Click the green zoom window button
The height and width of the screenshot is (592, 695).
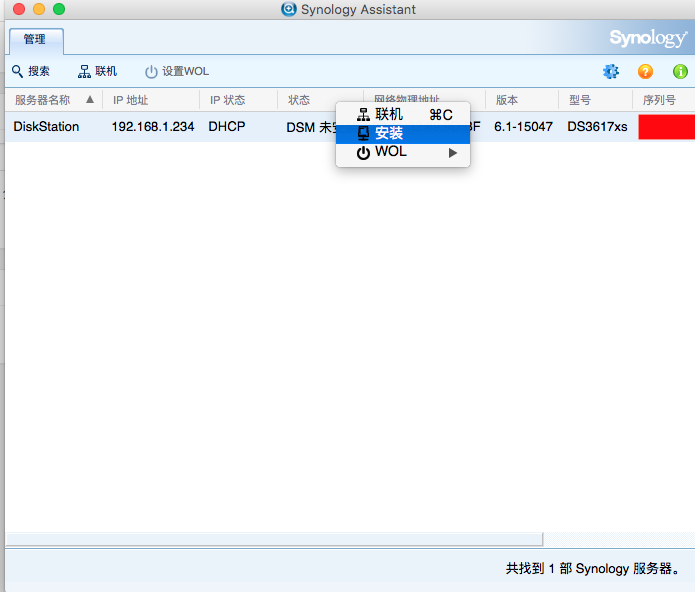tap(59, 9)
